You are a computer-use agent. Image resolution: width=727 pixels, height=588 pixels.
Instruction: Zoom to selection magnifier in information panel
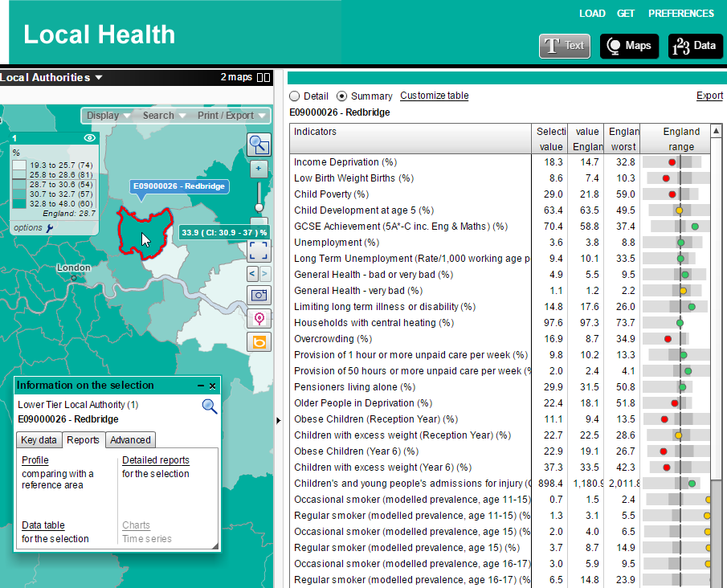coord(210,406)
